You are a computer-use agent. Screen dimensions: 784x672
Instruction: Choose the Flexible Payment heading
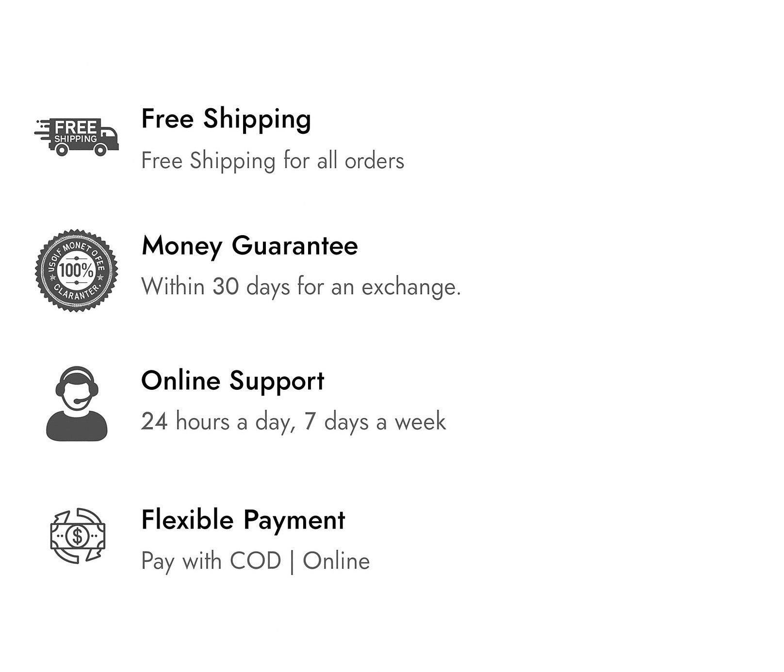tap(243, 520)
